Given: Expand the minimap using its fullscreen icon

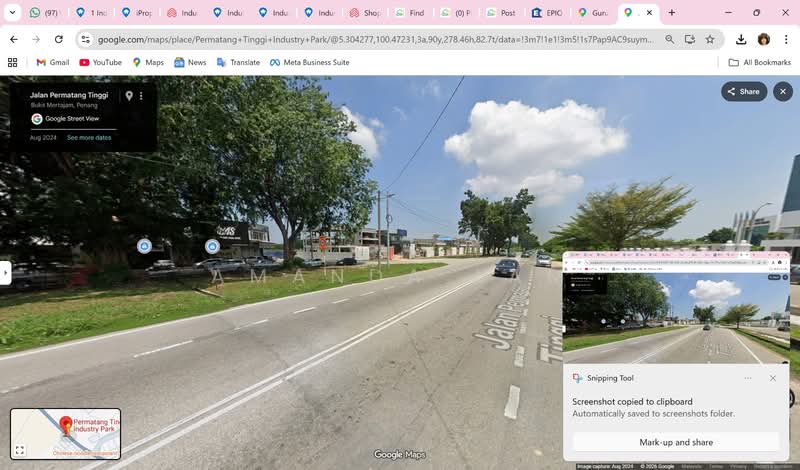Looking at the screenshot, I should 19,450.
